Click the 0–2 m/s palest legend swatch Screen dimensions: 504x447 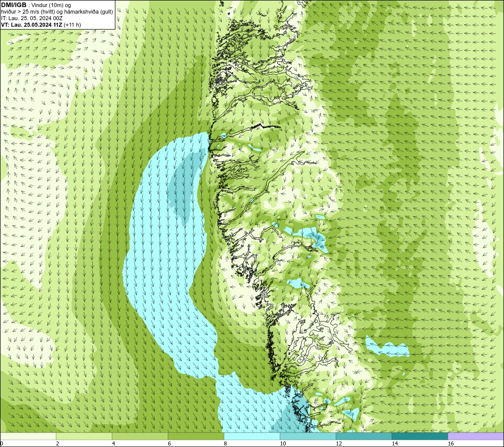28,436
